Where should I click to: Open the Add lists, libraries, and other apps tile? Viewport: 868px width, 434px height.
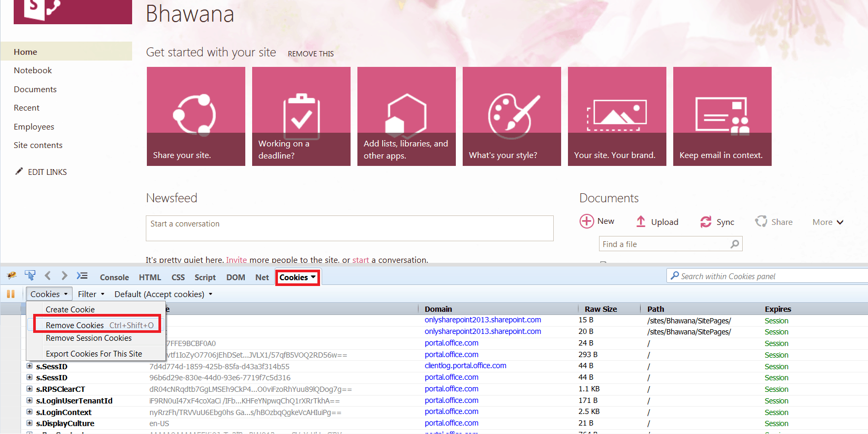pyautogui.click(x=406, y=116)
